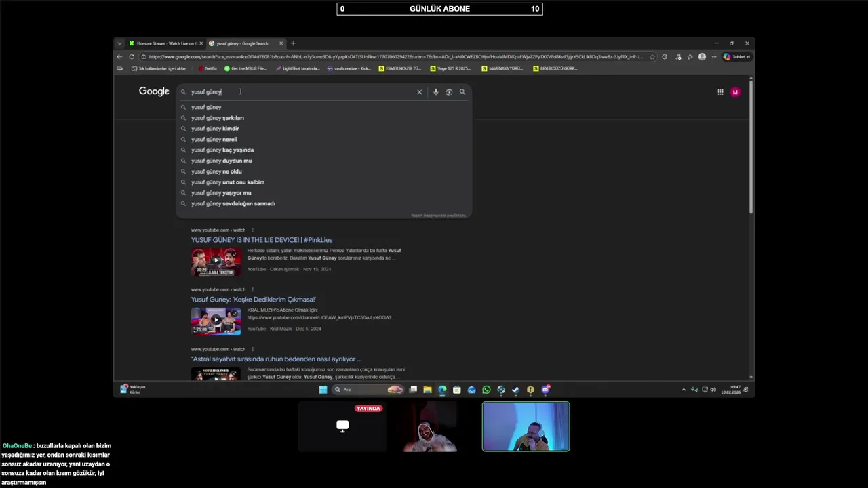Screen dimensions: 868x488
Task: Open more options for Keşke Dediklerim result
Action: tap(252, 290)
